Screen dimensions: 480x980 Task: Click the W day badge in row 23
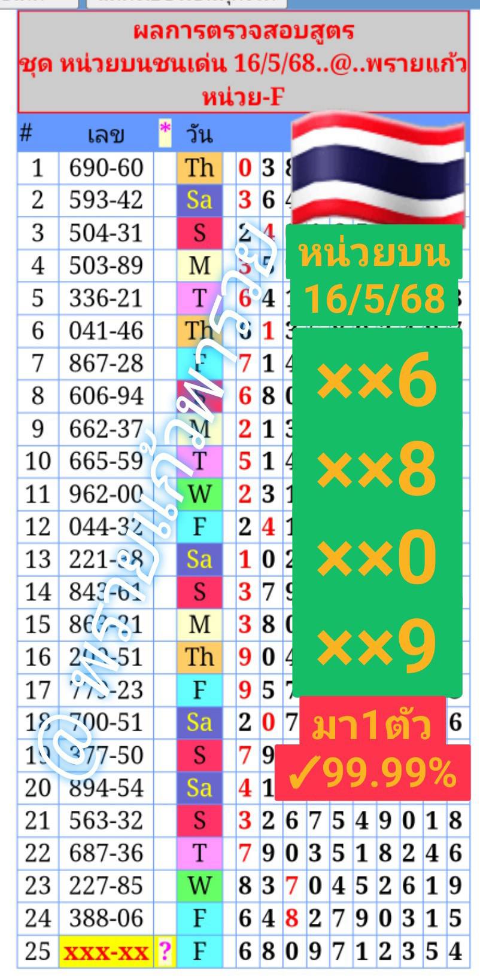tap(199, 886)
